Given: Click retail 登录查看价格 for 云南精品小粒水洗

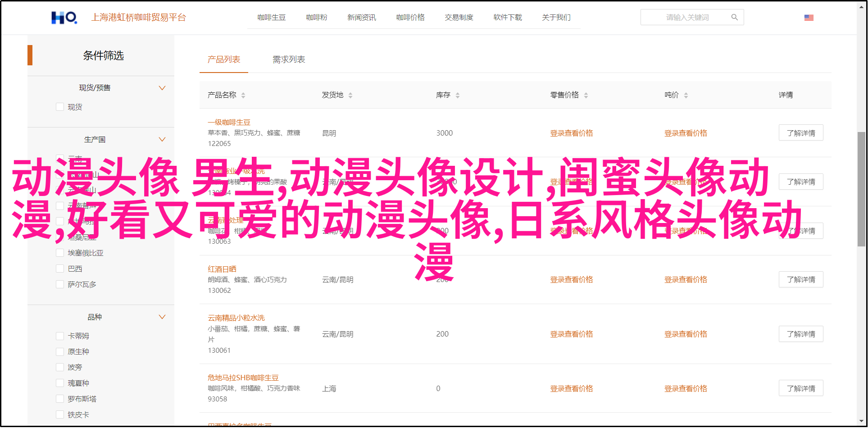Looking at the screenshot, I should click(x=572, y=334).
